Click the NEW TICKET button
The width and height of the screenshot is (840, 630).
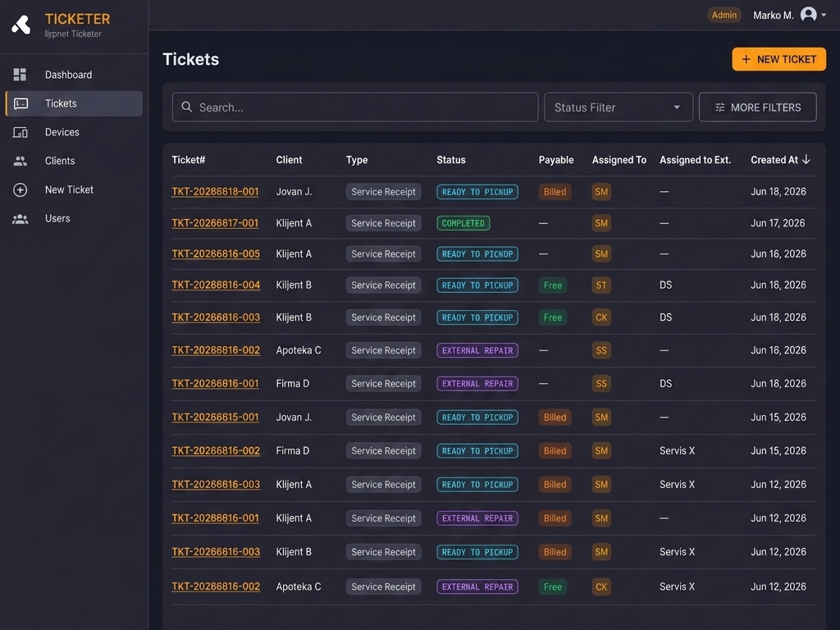779,59
